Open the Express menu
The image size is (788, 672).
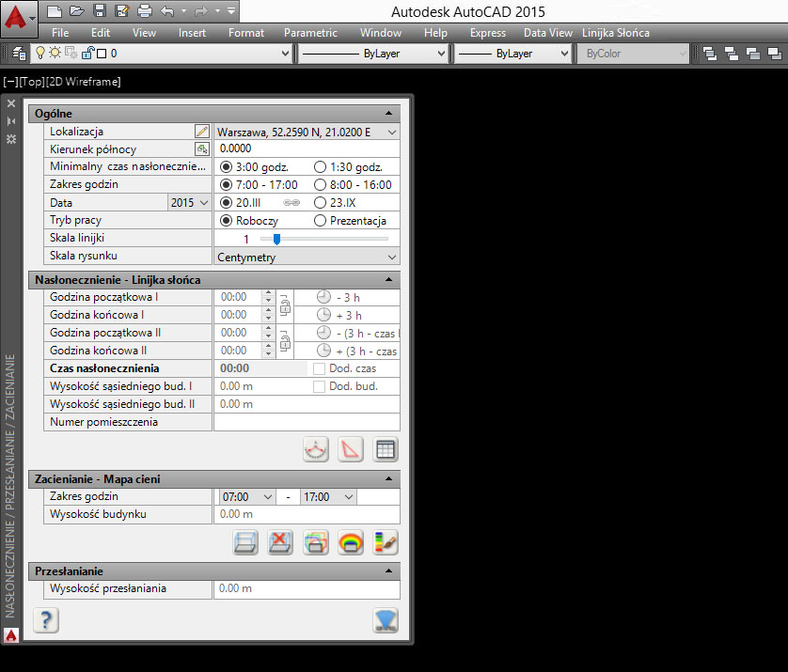coord(487,33)
